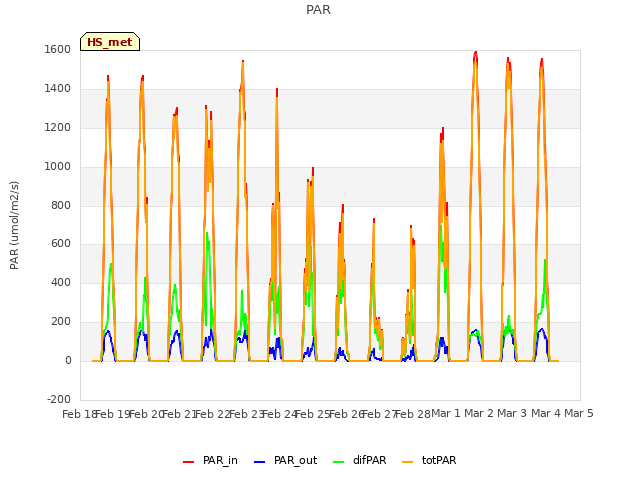Toggle the PAR_in series legend label
This screenshot has width=640, height=480.
pos(220,460)
